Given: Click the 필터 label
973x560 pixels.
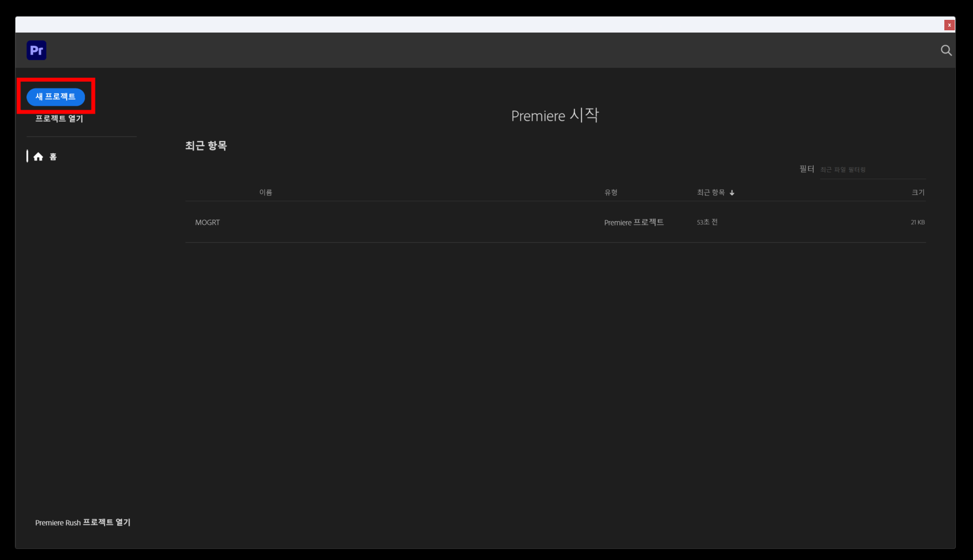Looking at the screenshot, I should (x=807, y=169).
